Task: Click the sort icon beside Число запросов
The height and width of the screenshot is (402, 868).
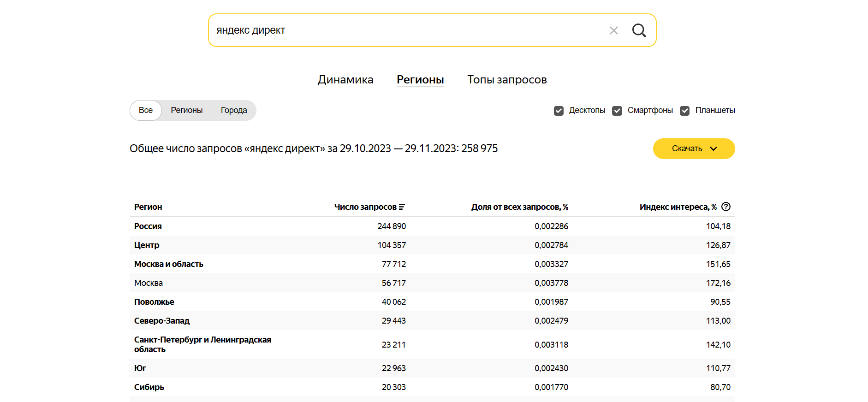Action: click(x=402, y=207)
